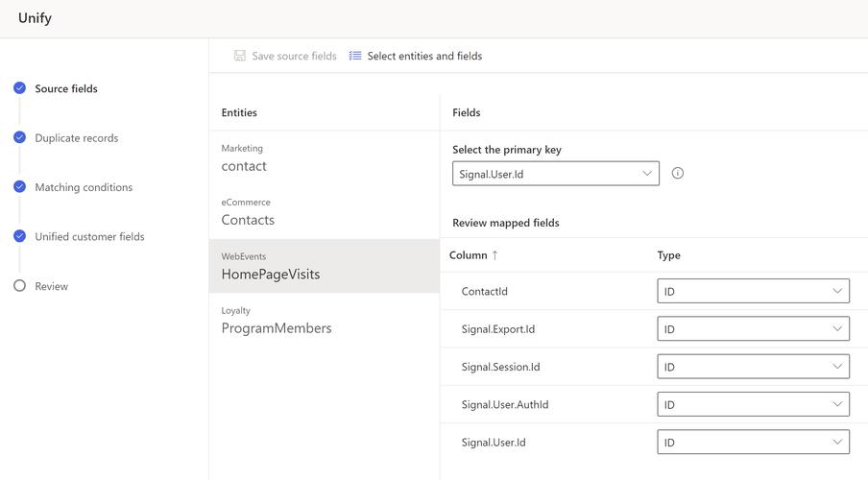Click the Select the primary key label
Viewport: 868px width, 480px height.
click(507, 150)
